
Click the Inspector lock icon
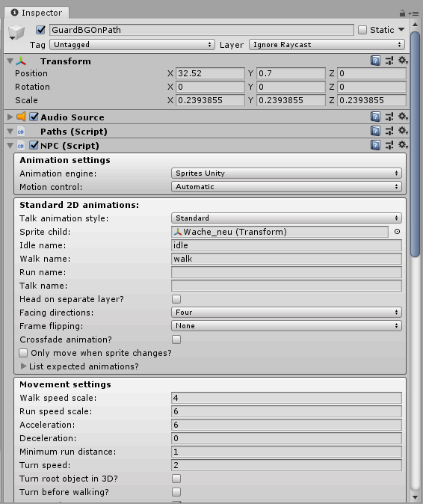coord(402,13)
